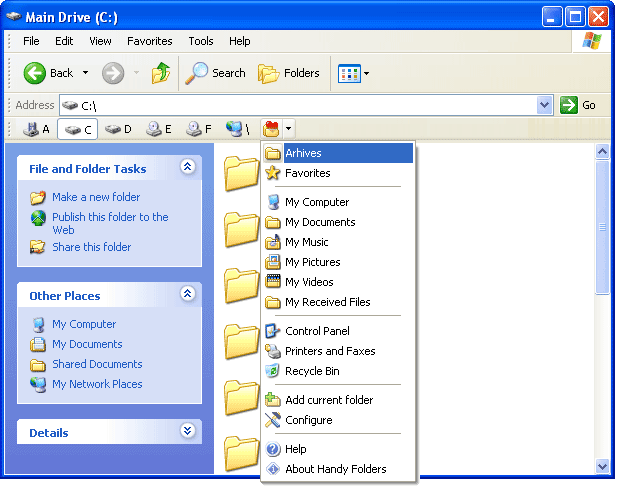Image resolution: width=620 pixels, height=489 pixels.
Task: Open the Tools menu
Action: (201, 41)
